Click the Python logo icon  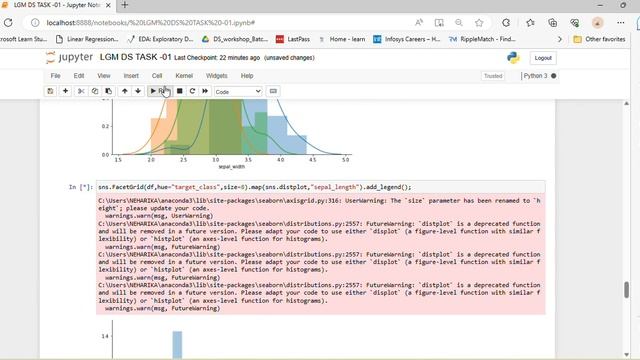pyautogui.click(x=513, y=58)
